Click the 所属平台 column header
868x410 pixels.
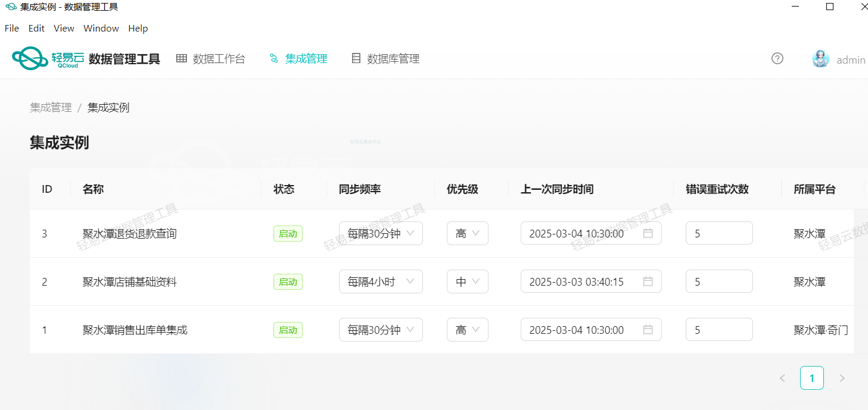pyautogui.click(x=814, y=189)
